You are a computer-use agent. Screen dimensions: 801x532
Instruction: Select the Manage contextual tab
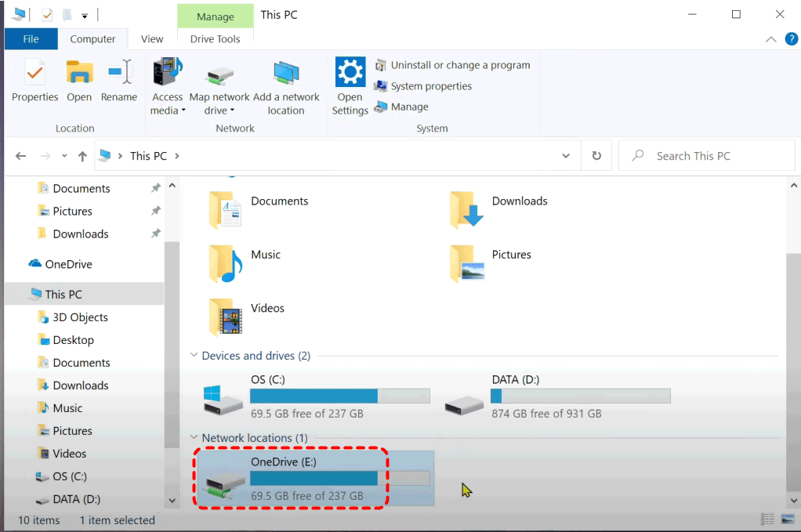215,16
